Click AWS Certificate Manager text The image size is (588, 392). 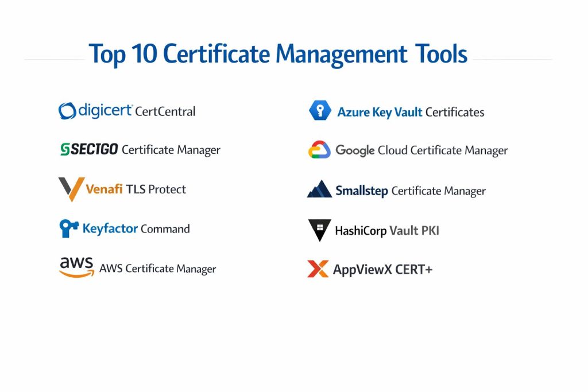click(157, 269)
